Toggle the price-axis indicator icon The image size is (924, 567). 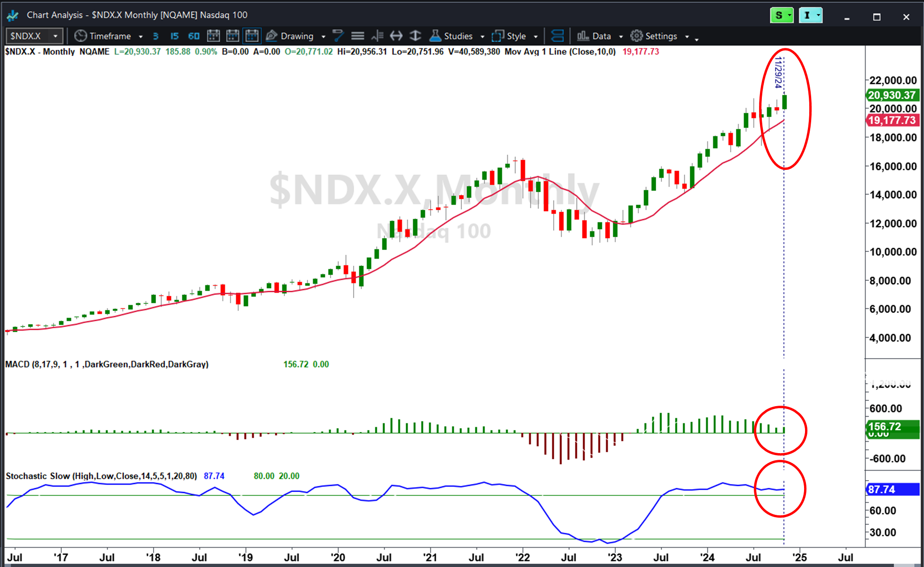click(377, 36)
